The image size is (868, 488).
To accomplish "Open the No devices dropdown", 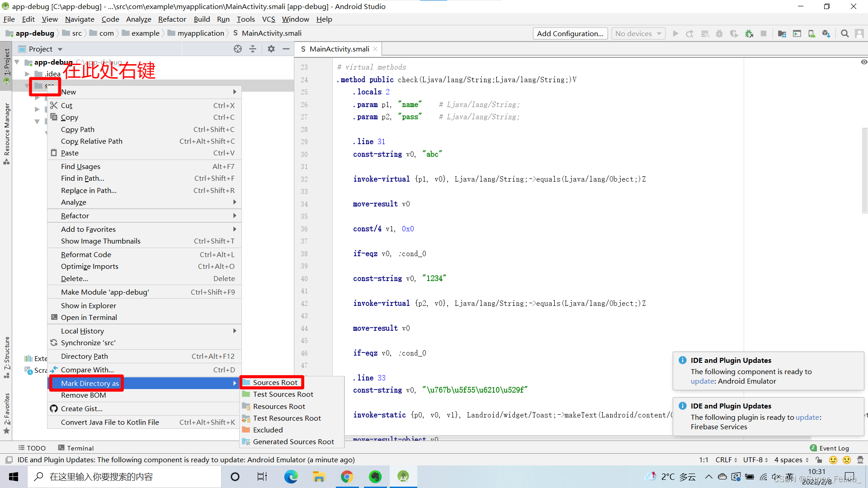I will pos(637,33).
